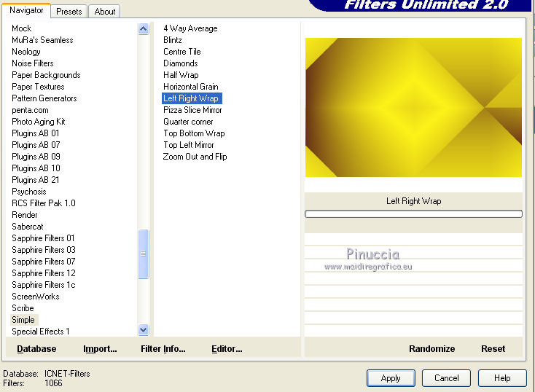Select the Neology category

pyautogui.click(x=26, y=52)
